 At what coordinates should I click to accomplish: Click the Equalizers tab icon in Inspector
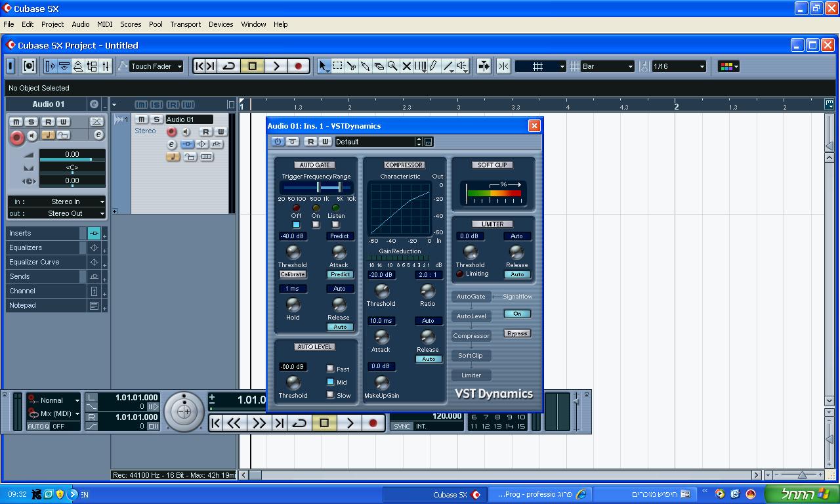pyautogui.click(x=94, y=247)
